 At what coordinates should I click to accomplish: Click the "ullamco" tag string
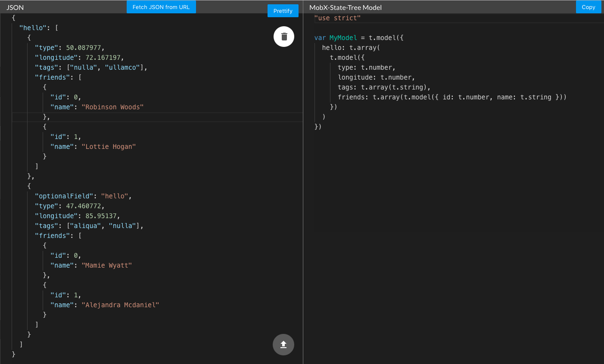click(x=122, y=68)
